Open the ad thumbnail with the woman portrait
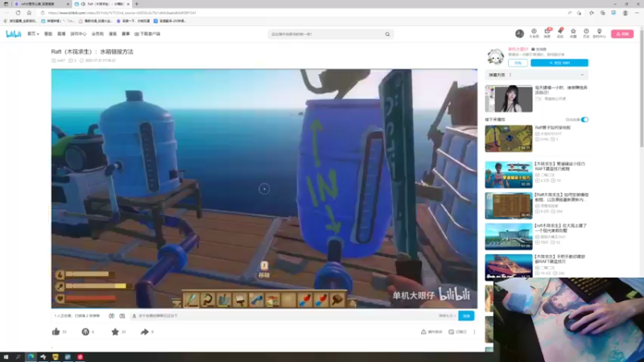The image size is (644, 362). point(509,98)
